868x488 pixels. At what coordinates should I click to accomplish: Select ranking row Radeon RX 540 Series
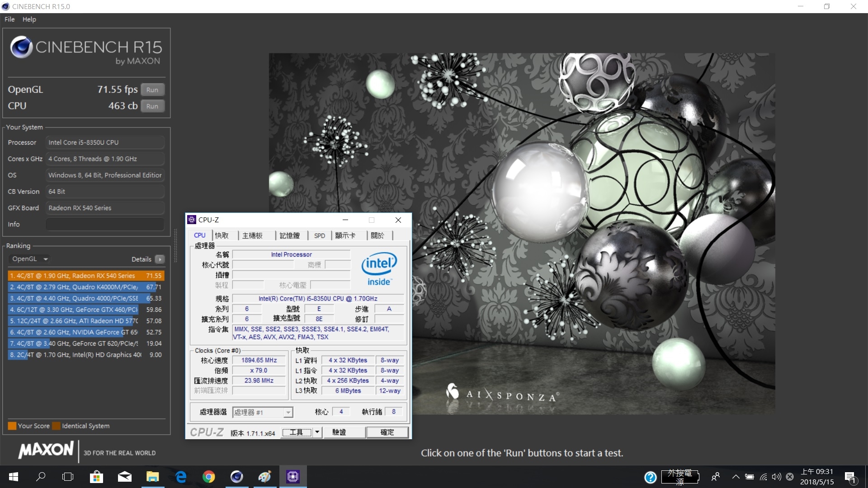[x=86, y=276]
